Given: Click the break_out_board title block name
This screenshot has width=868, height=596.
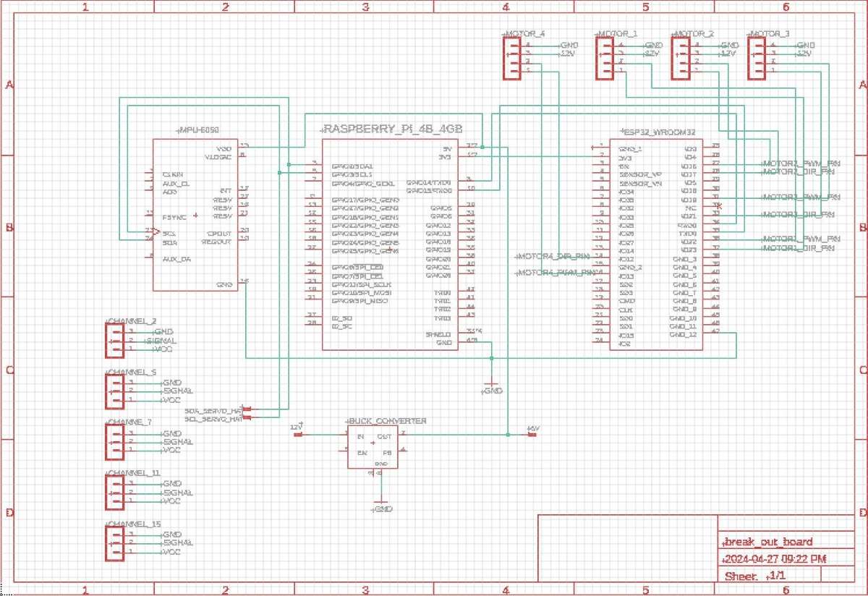Looking at the screenshot, I should 768,542.
